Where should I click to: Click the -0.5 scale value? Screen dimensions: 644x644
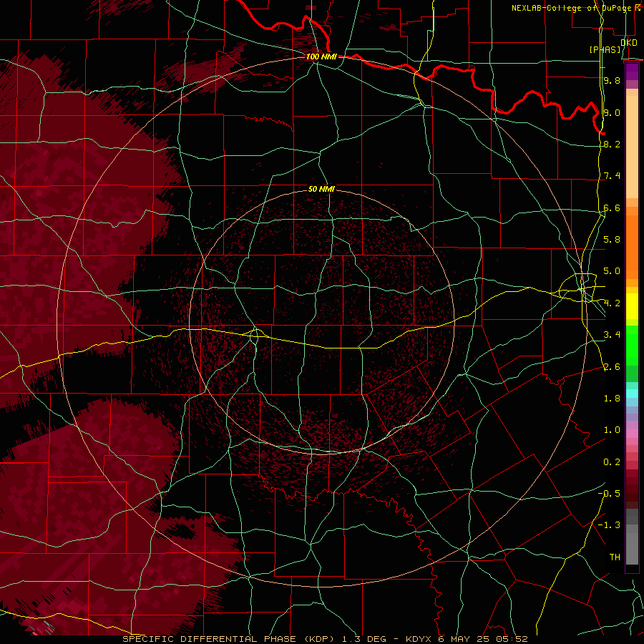tap(609, 494)
